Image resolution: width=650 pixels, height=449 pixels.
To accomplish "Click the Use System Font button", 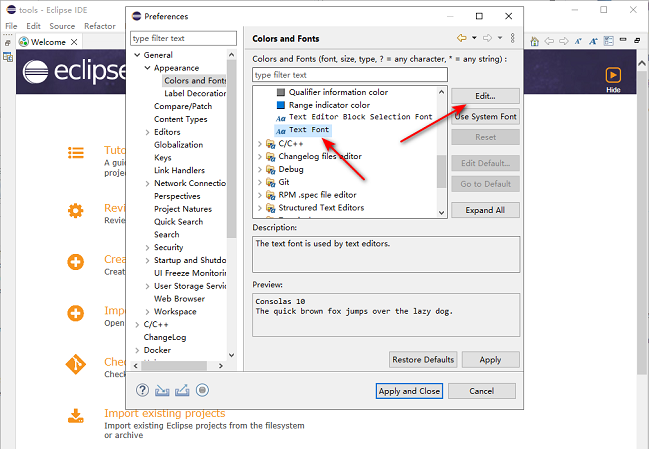I will point(485,116).
